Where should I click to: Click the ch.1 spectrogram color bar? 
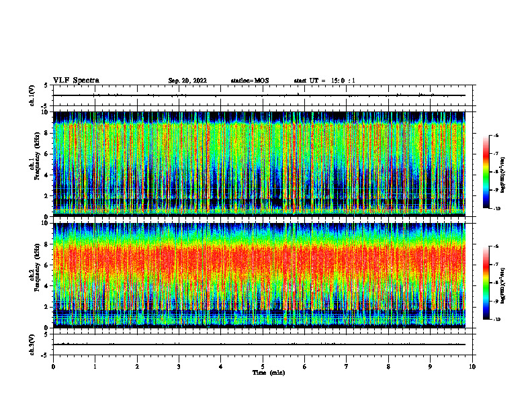point(486,172)
